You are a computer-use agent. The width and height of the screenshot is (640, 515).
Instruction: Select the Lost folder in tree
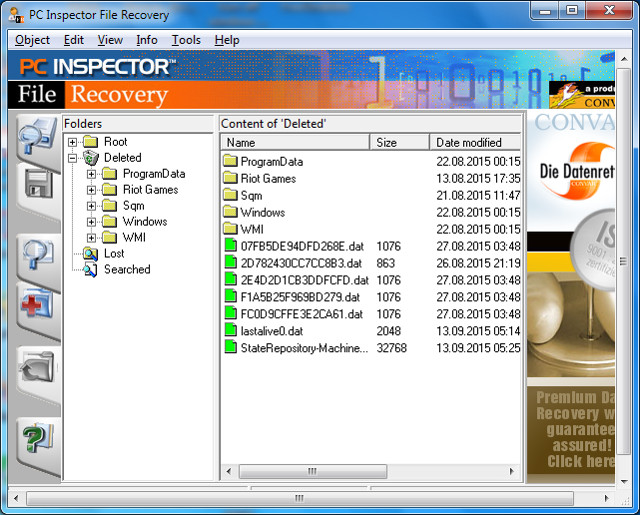(114, 254)
